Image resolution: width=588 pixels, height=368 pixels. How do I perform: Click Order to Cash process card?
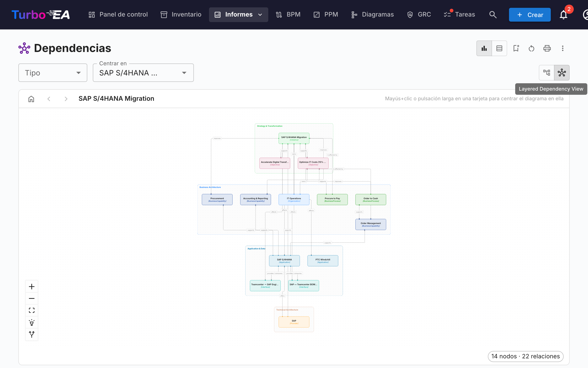pyautogui.click(x=370, y=200)
